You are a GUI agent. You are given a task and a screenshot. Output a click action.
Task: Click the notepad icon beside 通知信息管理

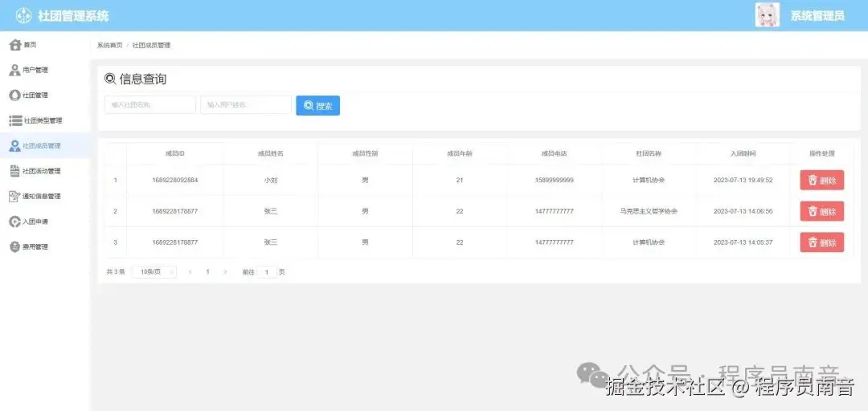(15, 197)
